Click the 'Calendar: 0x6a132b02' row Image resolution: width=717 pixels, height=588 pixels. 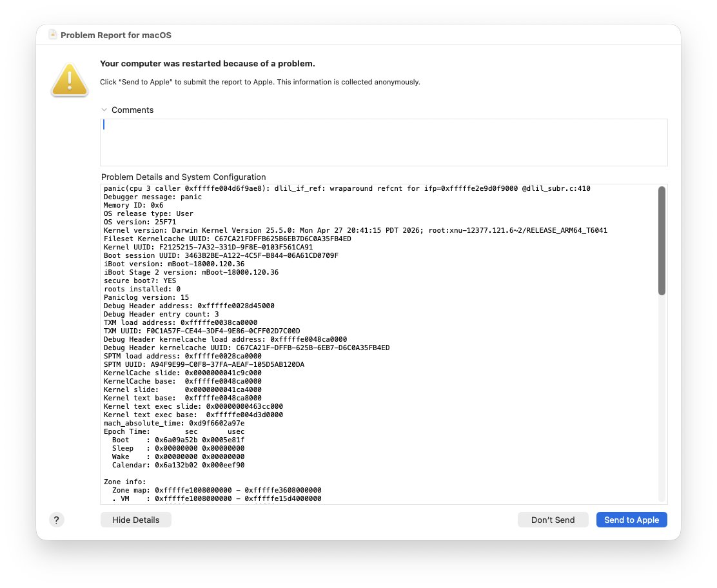coord(178,465)
